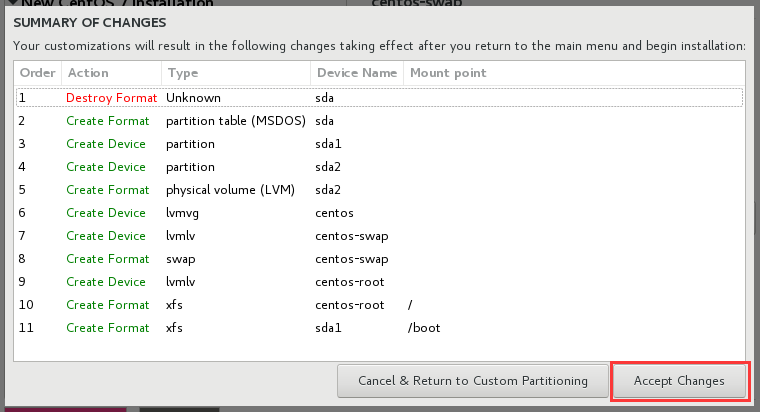Click the Mount point column header
Image resolution: width=760 pixels, height=412 pixels.
[x=447, y=73]
